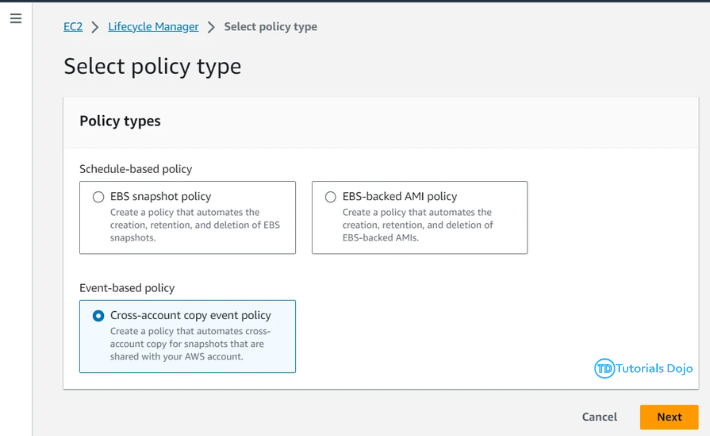Screen dimensions: 710x436
Task: Click the orange Next button
Action: (669, 417)
